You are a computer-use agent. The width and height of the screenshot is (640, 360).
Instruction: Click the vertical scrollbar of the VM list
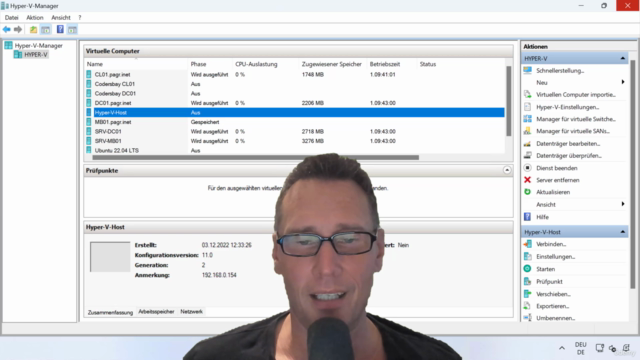509,101
